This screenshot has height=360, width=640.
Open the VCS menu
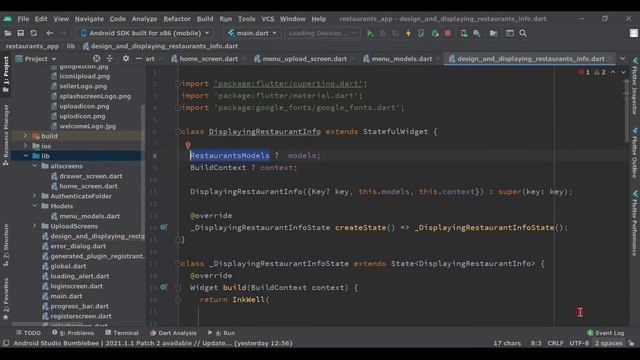click(x=268, y=19)
